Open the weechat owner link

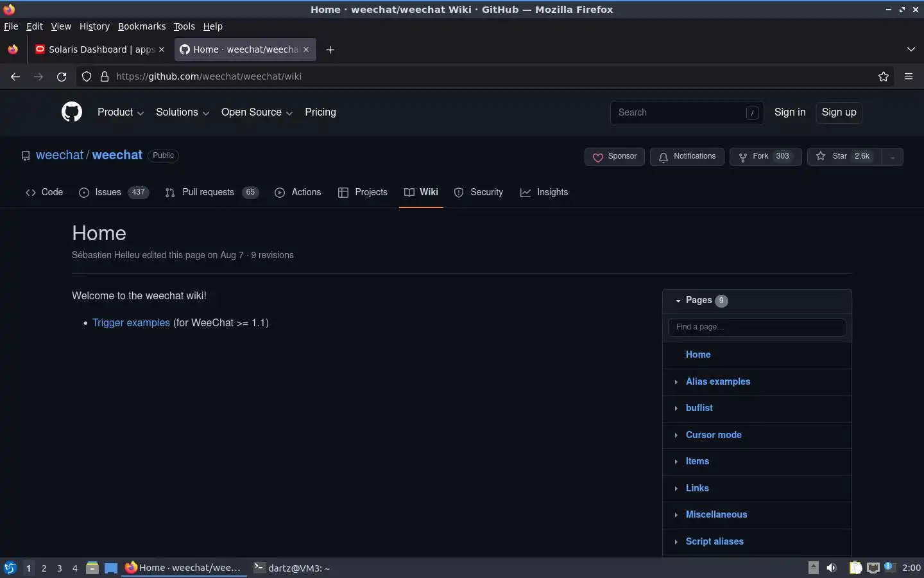(60, 155)
